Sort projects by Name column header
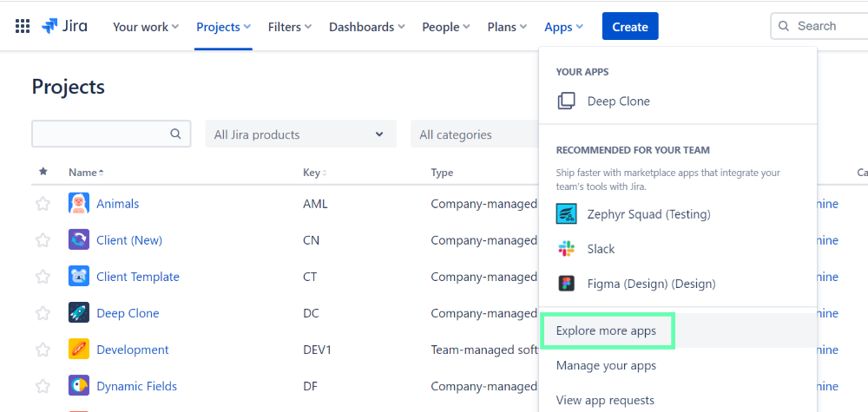 pos(85,173)
